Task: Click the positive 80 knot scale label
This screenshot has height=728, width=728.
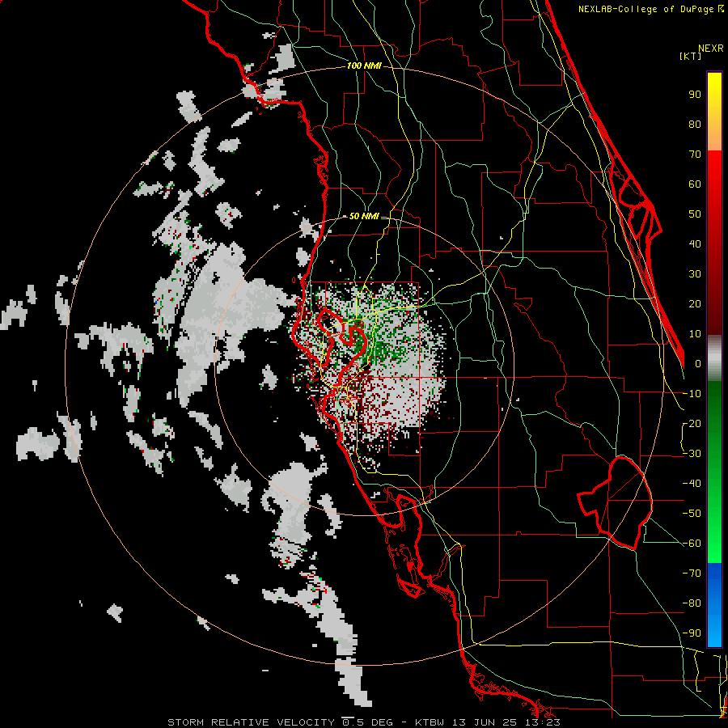Action: click(695, 124)
